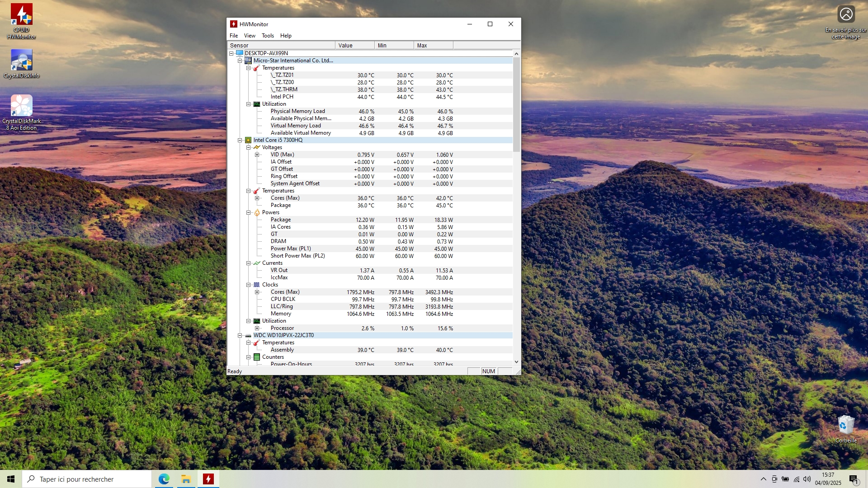Collapse the Intel Core i5 7300HQ node
Viewport: 868px width, 488px height.
(240, 140)
